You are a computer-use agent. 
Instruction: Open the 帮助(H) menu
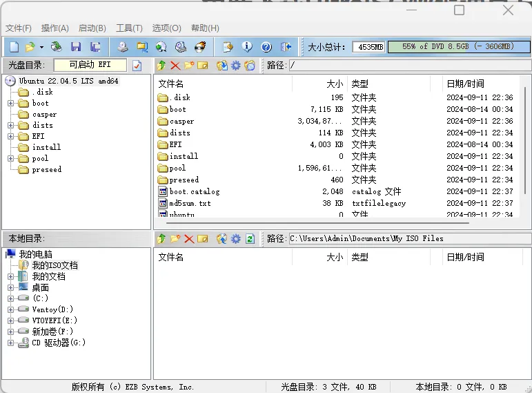(205, 28)
